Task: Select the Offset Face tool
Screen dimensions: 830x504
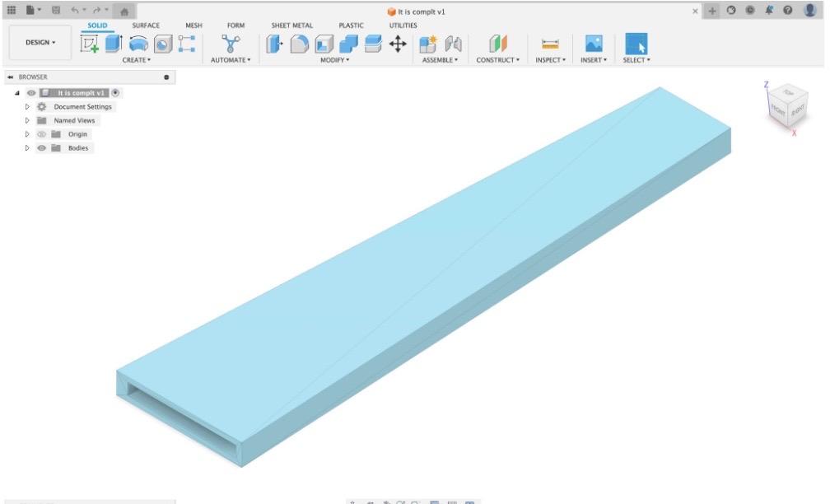Action: tap(373, 44)
